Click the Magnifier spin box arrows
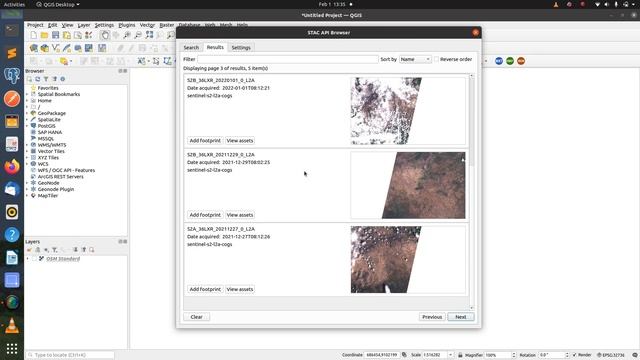This screenshot has width=640, height=360. coord(514,355)
